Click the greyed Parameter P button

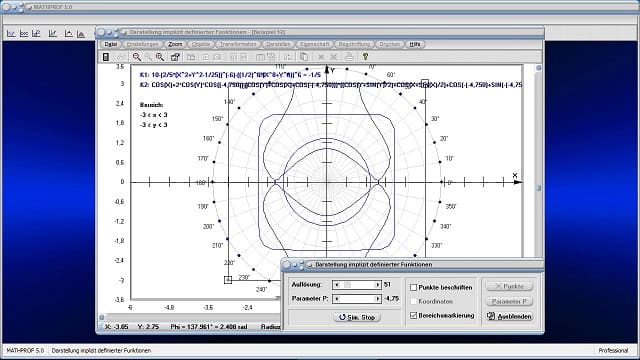pos(510,301)
